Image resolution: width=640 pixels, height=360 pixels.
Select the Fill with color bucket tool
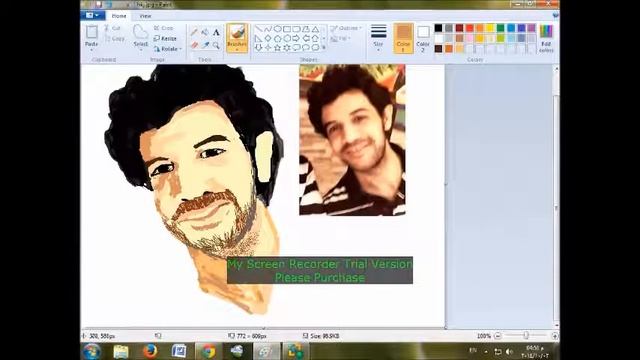pos(205,32)
